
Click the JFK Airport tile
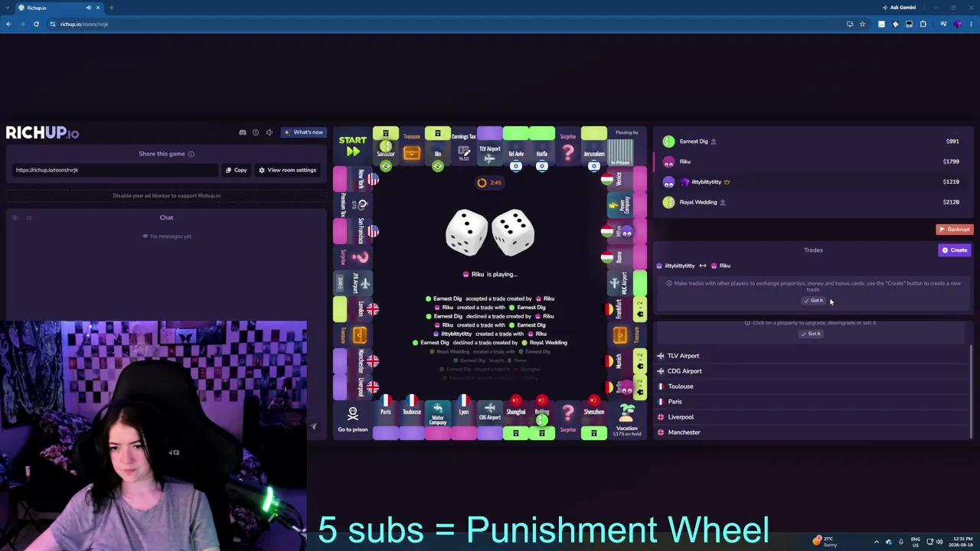(x=353, y=283)
